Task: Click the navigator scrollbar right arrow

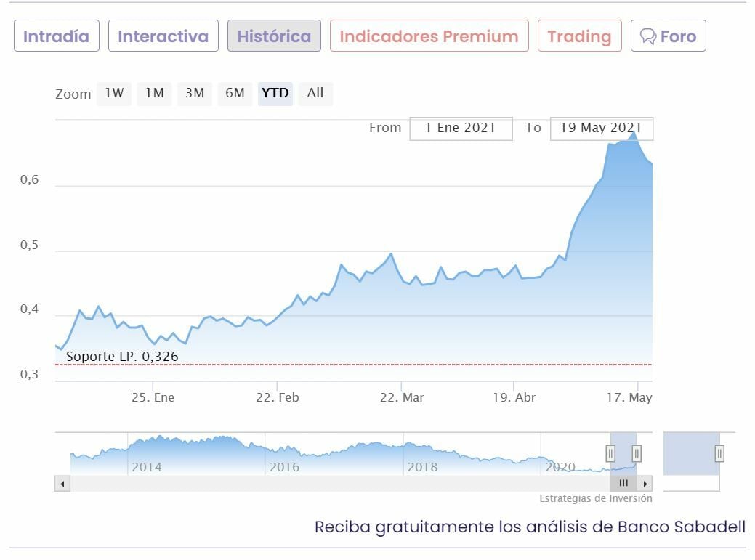Action: point(645,484)
